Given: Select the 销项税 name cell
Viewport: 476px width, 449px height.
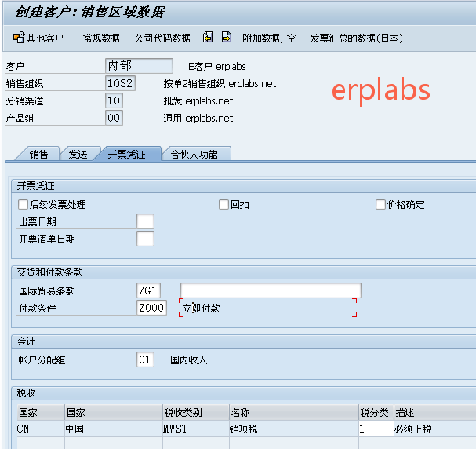Looking at the screenshot, I should pyautogui.click(x=294, y=429).
